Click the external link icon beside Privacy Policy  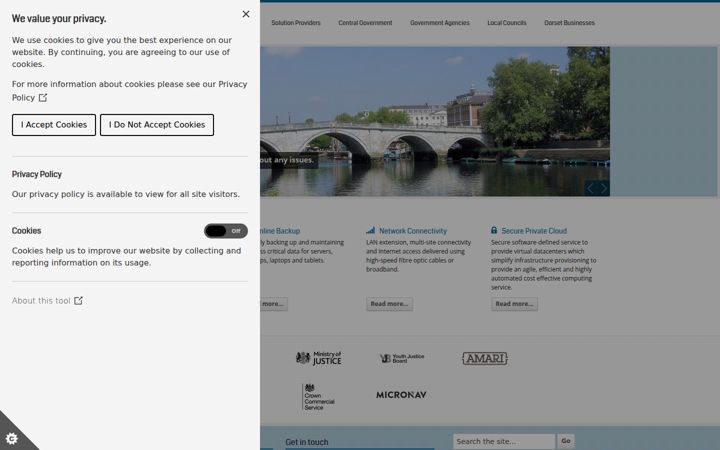pyautogui.click(x=43, y=98)
